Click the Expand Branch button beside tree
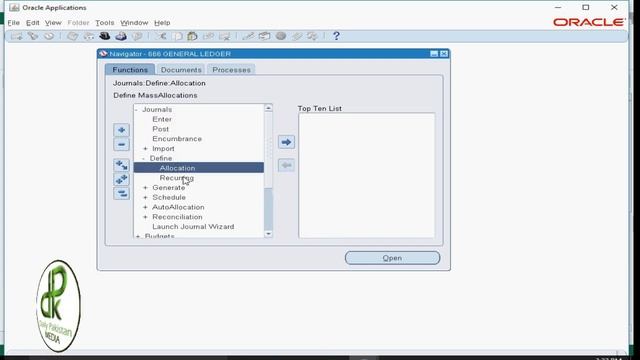Image resolution: width=640 pixels, height=360 pixels. (121, 165)
